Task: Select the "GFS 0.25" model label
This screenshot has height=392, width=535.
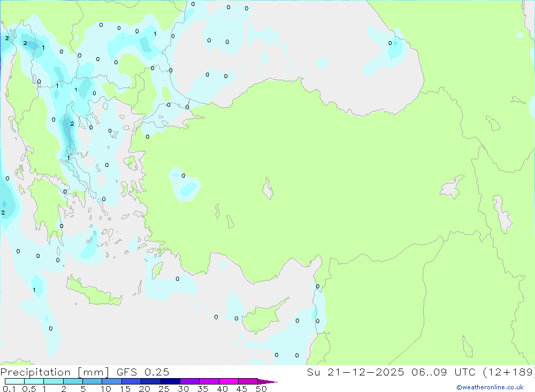Action: 143,372
